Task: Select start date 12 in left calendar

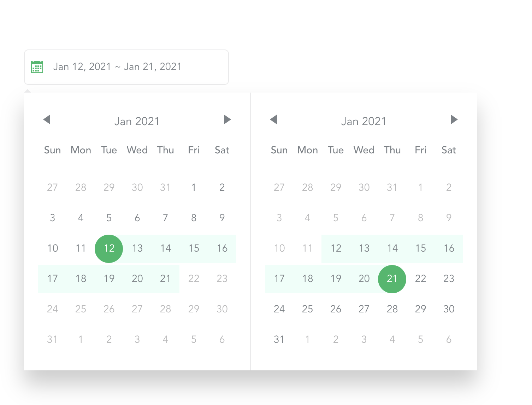Action: (109, 248)
